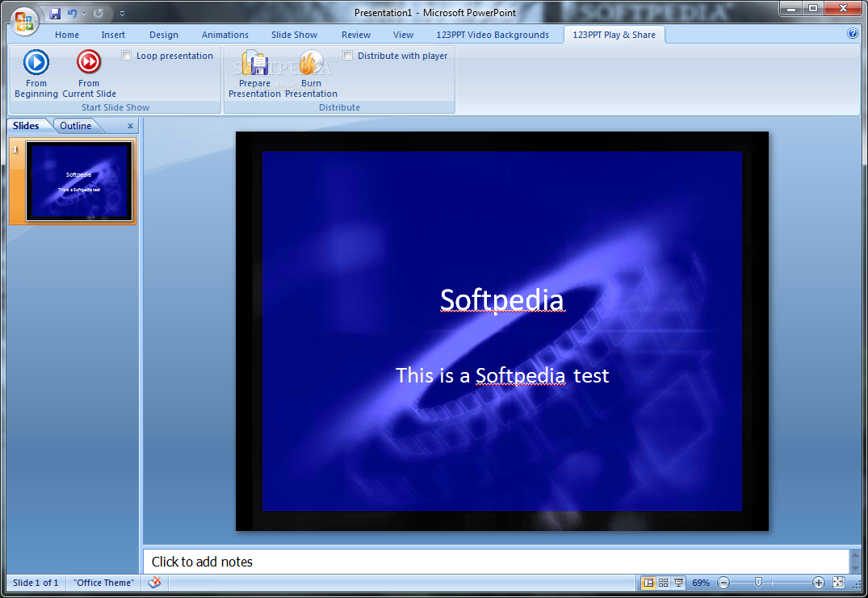Image resolution: width=868 pixels, height=598 pixels.
Task: Click "Office Theme" in status bar
Action: coord(103,583)
